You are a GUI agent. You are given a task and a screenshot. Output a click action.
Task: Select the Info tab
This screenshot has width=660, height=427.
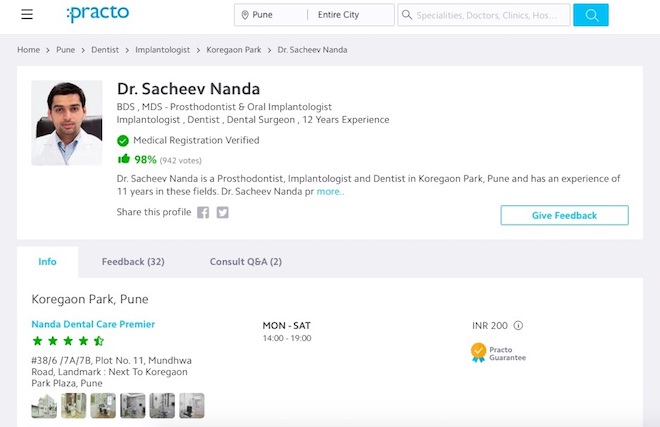coord(47,262)
